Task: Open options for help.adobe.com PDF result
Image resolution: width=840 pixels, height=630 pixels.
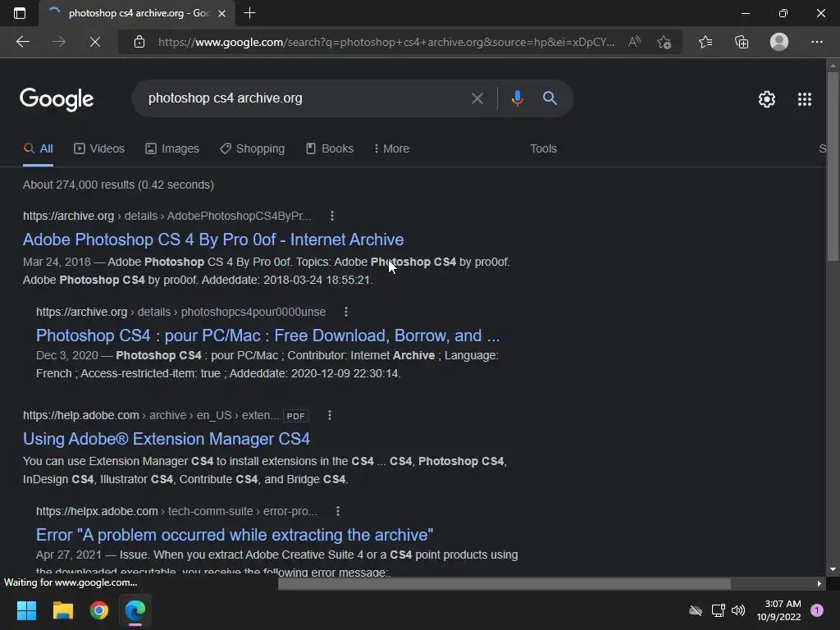Action: [330, 415]
